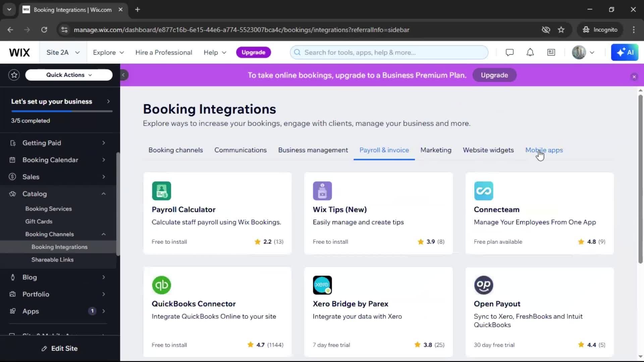
Task: Click the Apps grid icon
Action: (x=13, y=311)
